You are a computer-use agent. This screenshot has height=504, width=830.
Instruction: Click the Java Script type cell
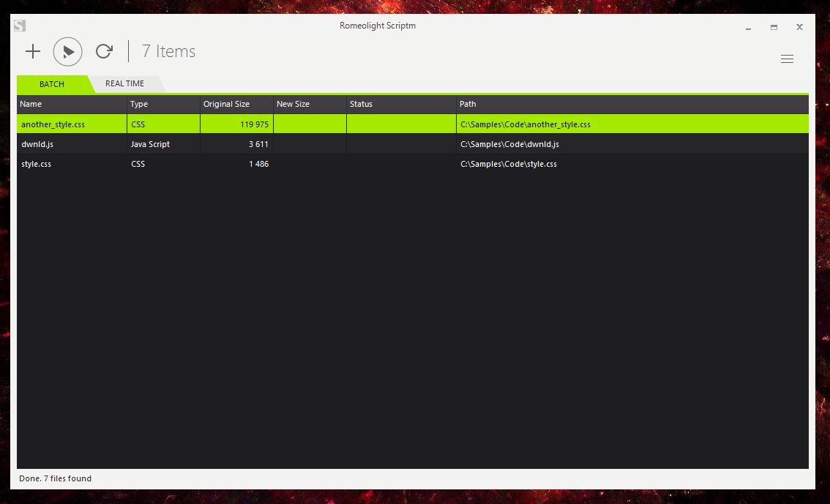click(x=150, y=144)
